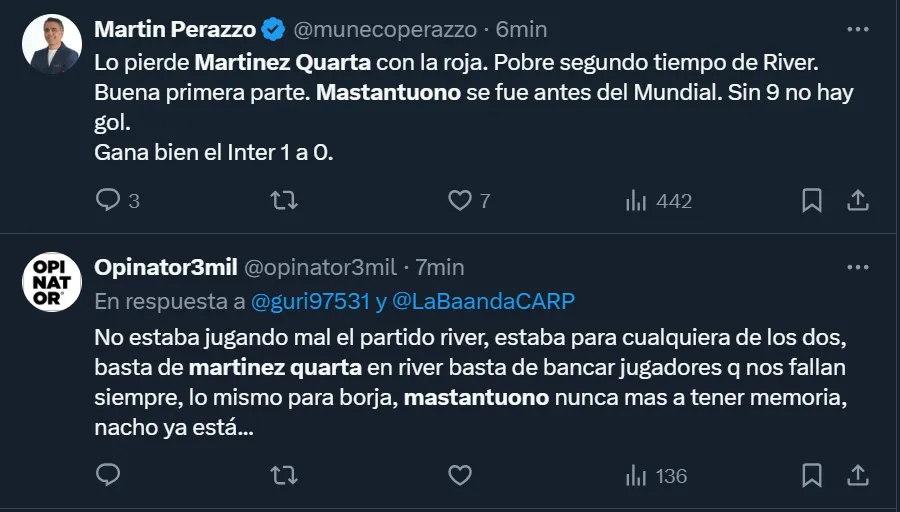Open more options on Opinator3mil's tweet
The height and width of the screenshot is (512, 900).
(x=857, y=267)
